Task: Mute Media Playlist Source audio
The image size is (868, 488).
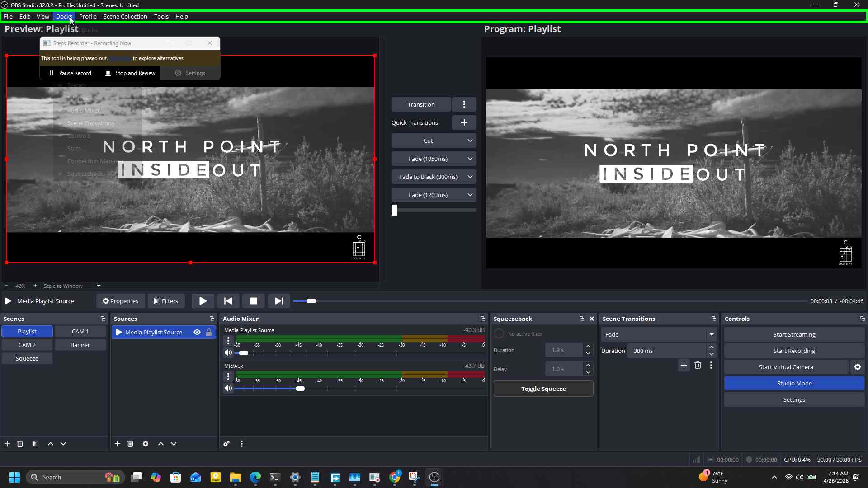Action: click(228, 352)
